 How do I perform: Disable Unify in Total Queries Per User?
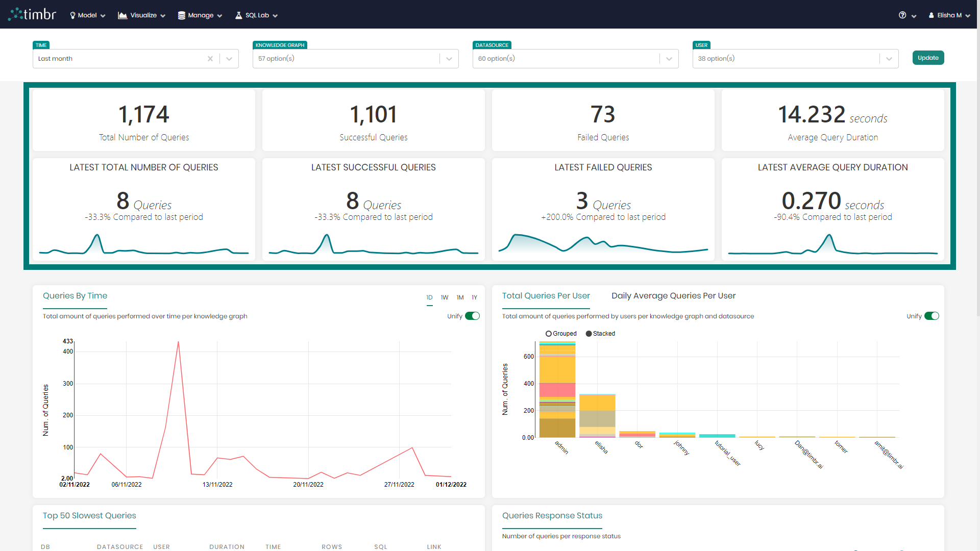932,316
